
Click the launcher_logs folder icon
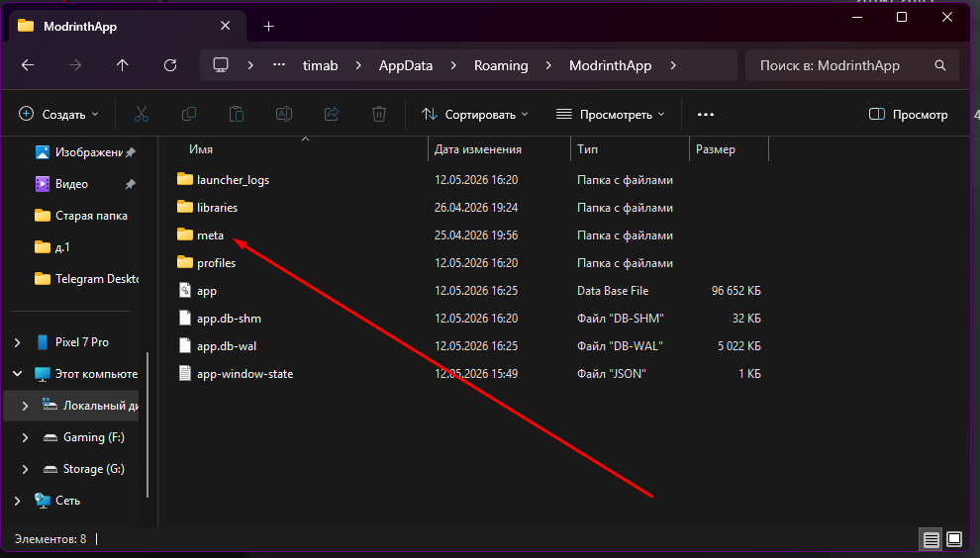[185, 179]
